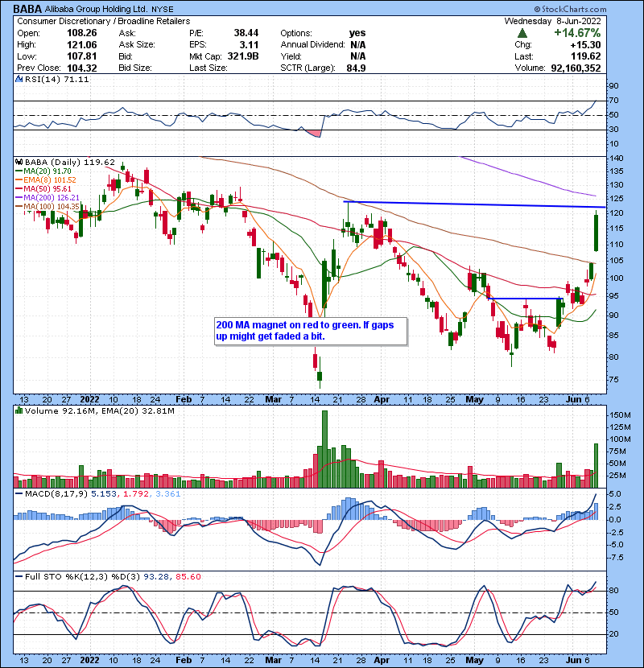Click the Options value yes

(357, 33)
